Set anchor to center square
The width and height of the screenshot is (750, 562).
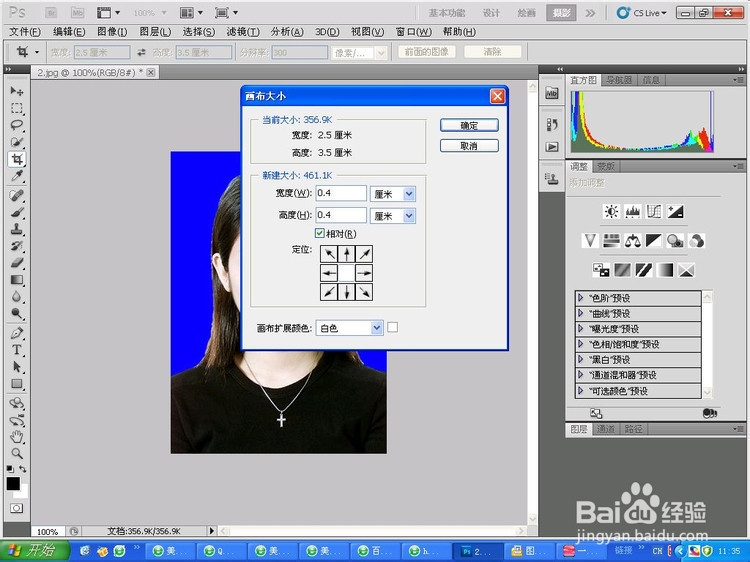[x=347, y=273]
